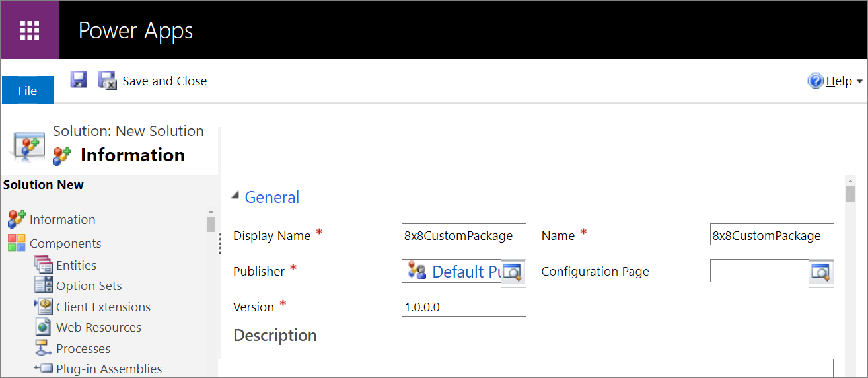Open Processes in the component tree
This screenshot has width=868, height=378.
pyautogui.click(x=83, y=348)
